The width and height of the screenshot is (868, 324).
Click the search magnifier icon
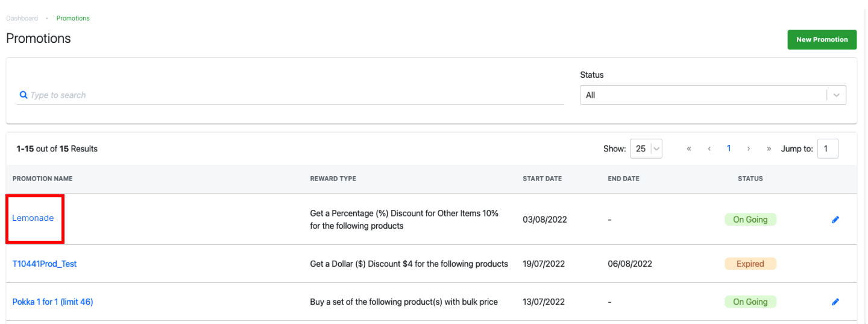24,95
